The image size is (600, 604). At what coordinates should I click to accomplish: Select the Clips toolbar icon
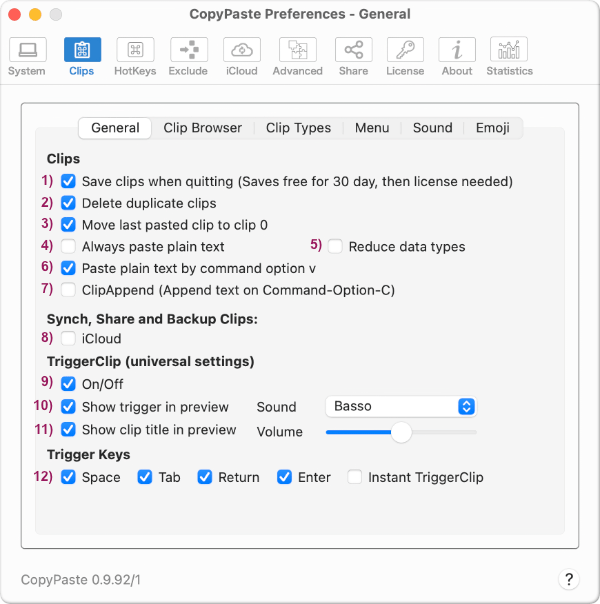point(82,56)
